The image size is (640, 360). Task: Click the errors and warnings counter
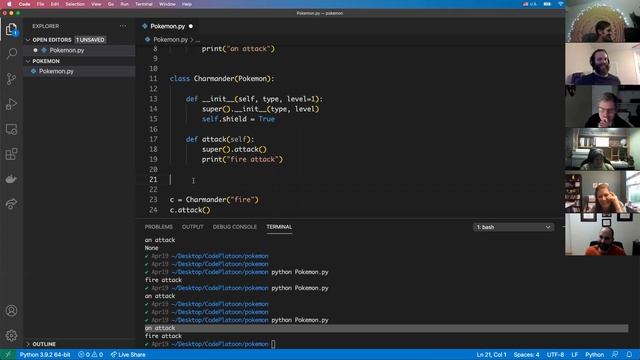pyautogui.click(x=90, y=354)
